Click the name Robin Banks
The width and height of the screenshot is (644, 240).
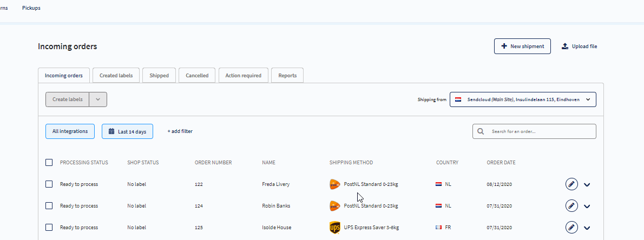276,205
